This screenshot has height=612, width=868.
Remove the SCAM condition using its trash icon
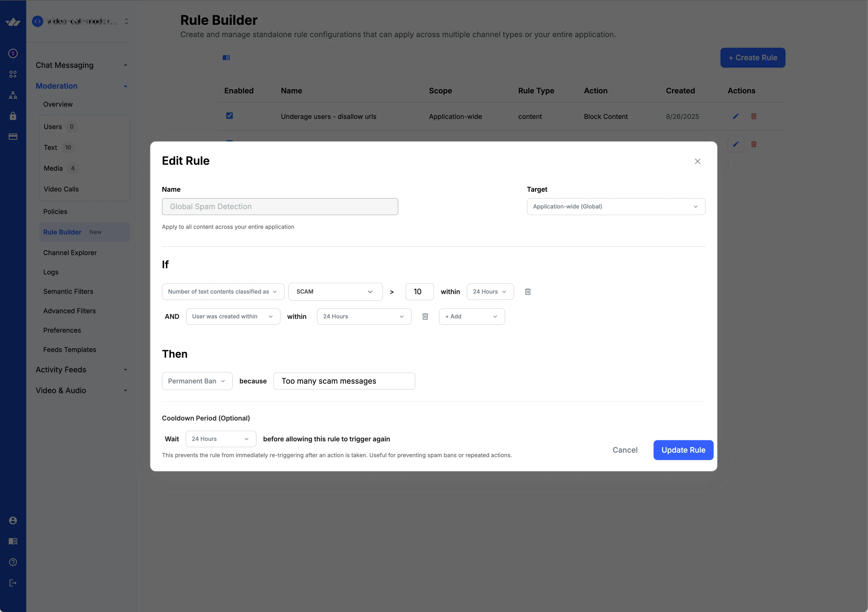click(x=528, y=291)
